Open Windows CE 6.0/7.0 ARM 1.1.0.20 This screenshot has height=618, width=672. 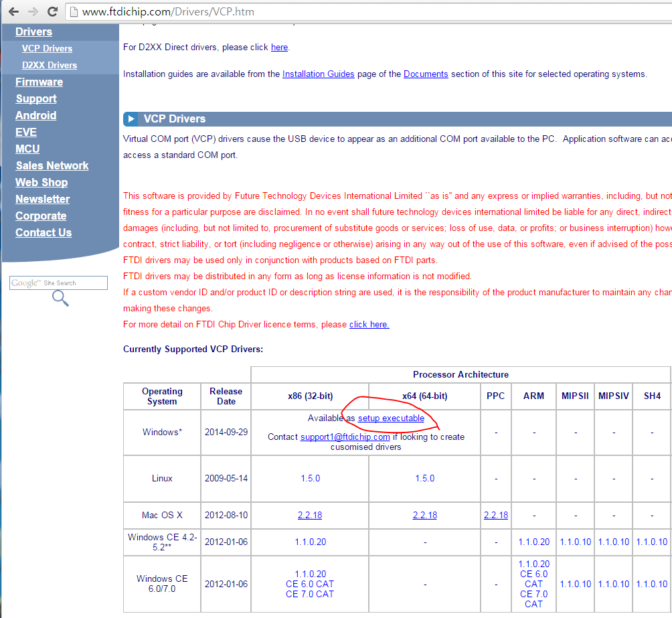tap(534, 564)
